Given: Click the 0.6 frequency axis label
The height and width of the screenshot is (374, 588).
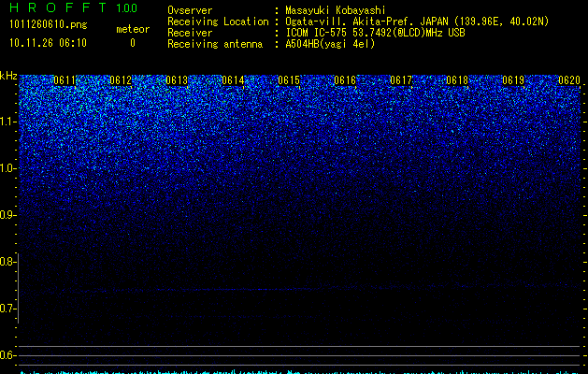Looking at the screenshot, I should (7, 355).
